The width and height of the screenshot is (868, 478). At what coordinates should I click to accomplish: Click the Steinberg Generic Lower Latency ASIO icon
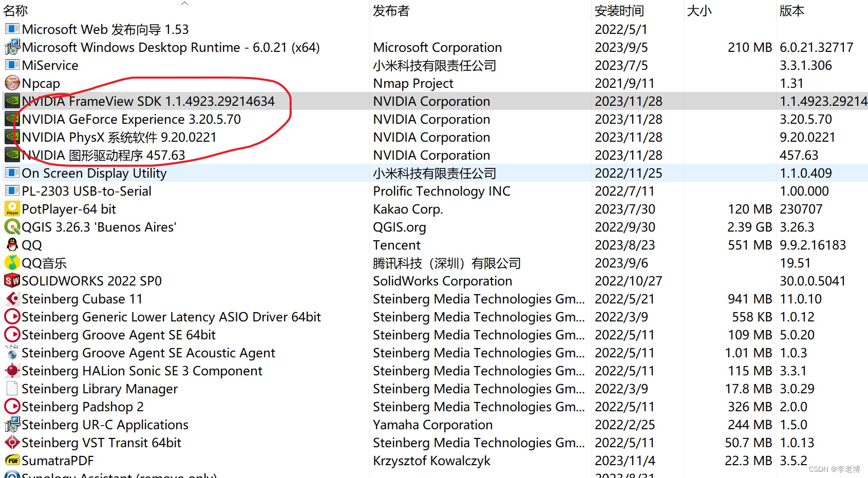point(12,316)
